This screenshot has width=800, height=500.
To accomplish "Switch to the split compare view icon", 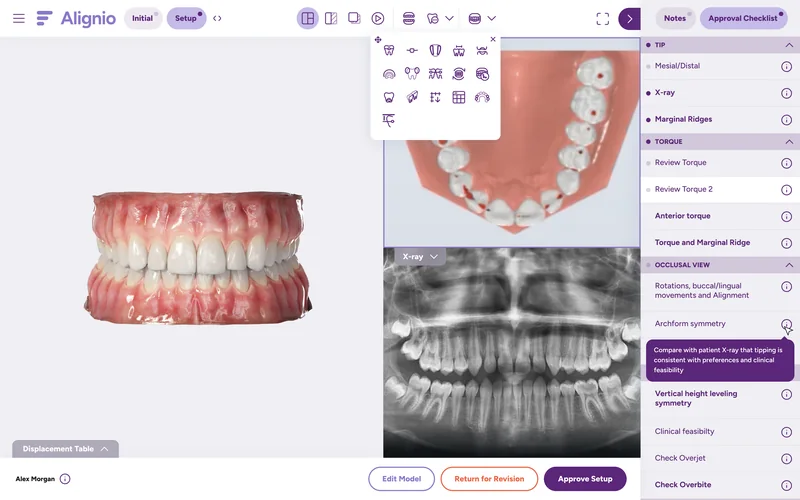I will point(331,18).
